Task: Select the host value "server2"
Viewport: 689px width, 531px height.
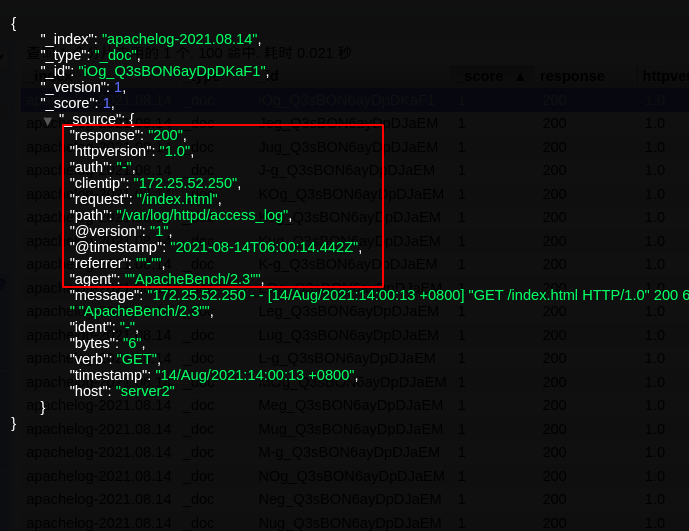Action: (145, 391)
